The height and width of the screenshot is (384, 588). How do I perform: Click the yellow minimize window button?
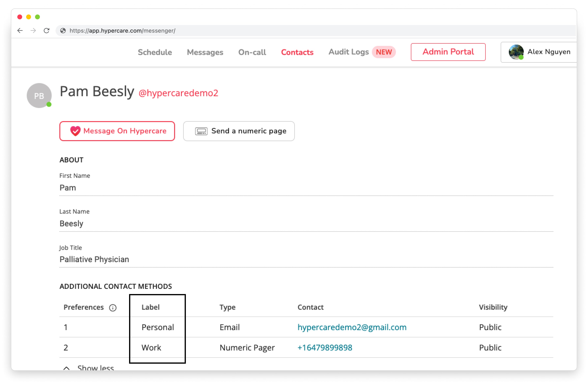pyautogui.click(x=29, y=17)
